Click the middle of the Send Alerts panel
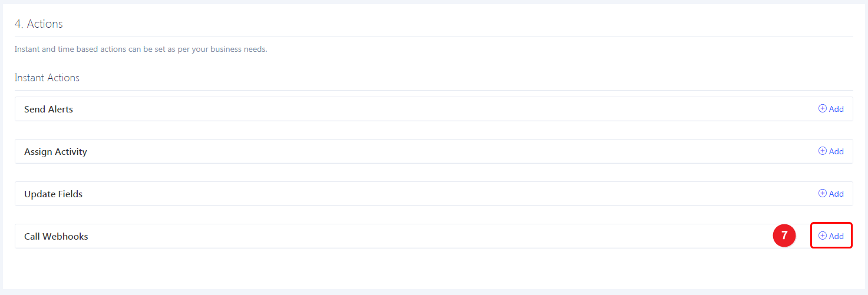 434,109
